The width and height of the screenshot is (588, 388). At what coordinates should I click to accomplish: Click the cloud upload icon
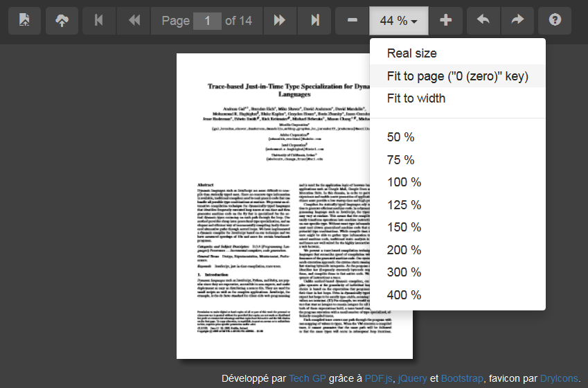(x=62, y=20)
